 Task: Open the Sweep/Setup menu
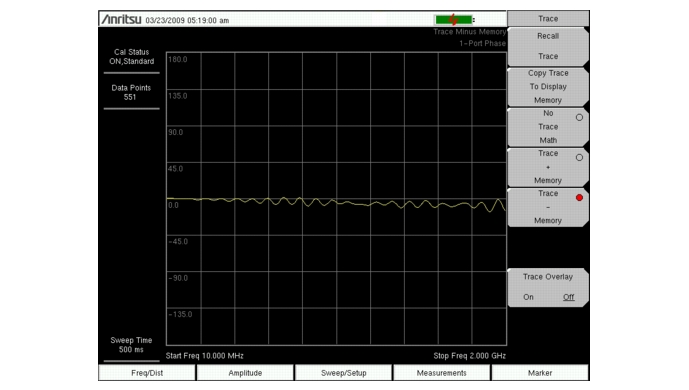(x=344, y=373)
